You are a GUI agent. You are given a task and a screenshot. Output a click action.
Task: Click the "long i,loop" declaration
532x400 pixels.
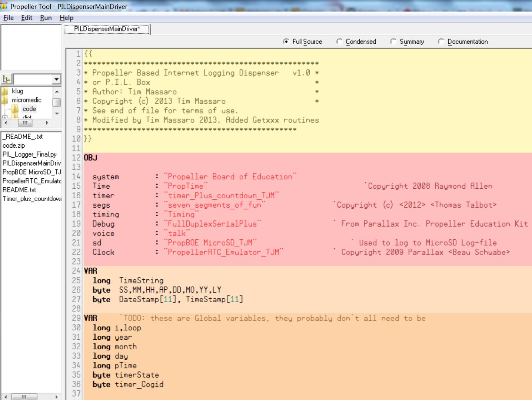[117, 328]
